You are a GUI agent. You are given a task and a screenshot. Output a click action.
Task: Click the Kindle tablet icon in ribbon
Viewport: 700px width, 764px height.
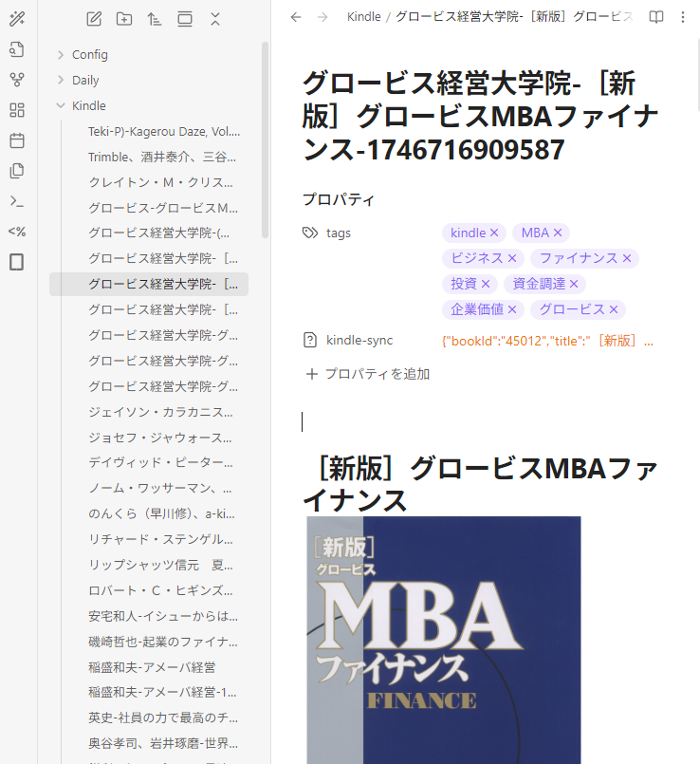coord(17,262)
